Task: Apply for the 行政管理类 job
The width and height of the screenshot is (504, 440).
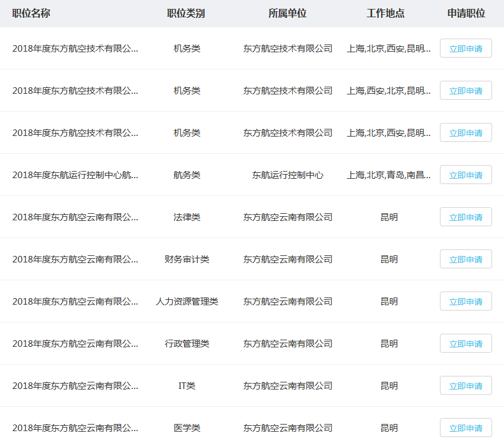Action: pos(465,344)
